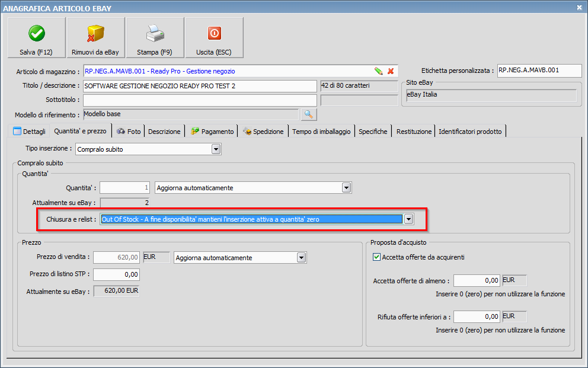Open the Specifiche tab
This screenshot has height=368, width=588.
373,131
